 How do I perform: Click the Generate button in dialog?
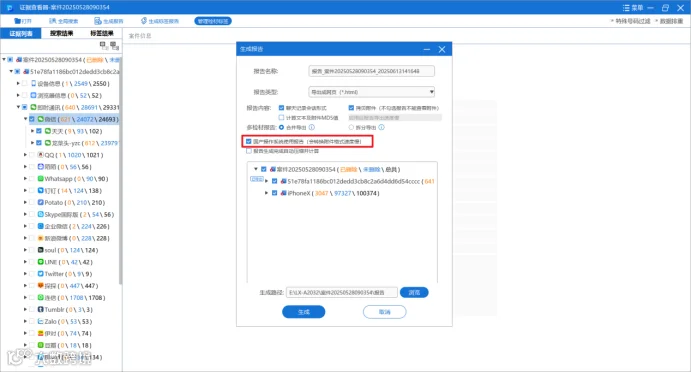(304, 312)
